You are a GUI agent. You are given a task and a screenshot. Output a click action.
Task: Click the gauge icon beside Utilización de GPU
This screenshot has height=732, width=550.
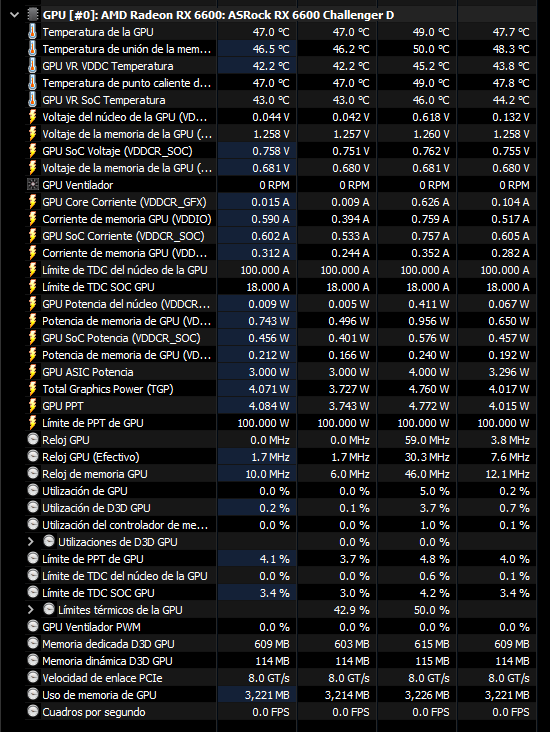point(33,490)
